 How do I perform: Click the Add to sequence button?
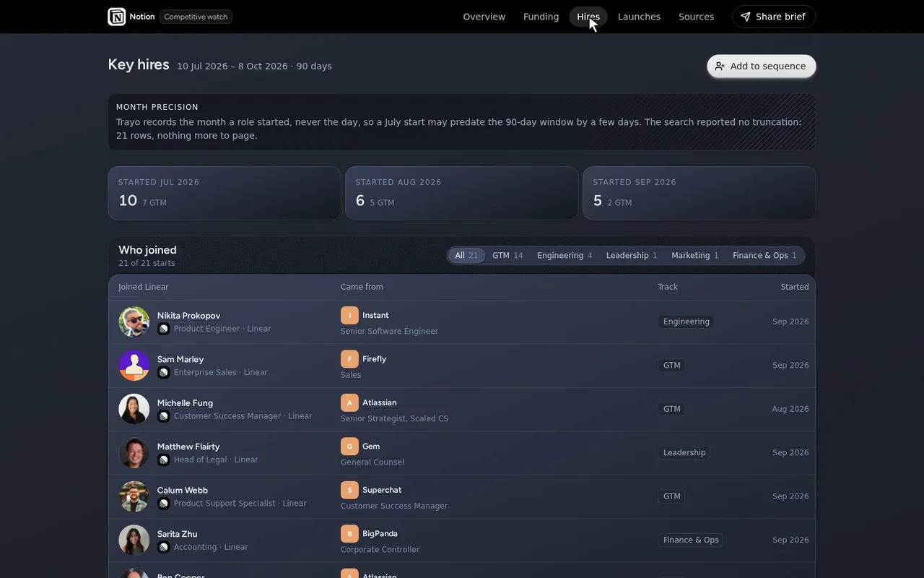pos(762,66)
